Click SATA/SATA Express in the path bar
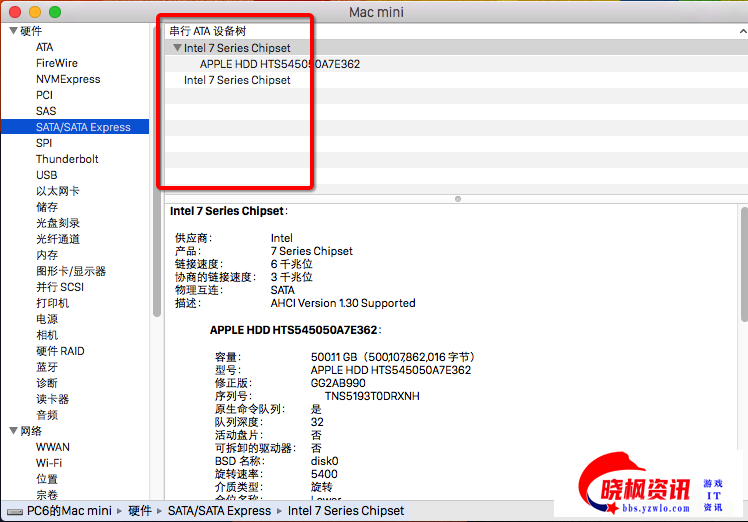 click(x=219, y=511)
